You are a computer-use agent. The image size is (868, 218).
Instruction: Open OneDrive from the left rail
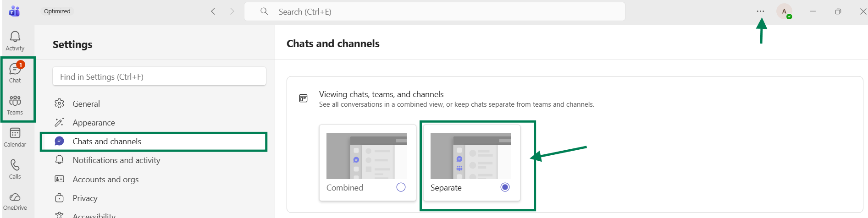click(x=15, y=202)
